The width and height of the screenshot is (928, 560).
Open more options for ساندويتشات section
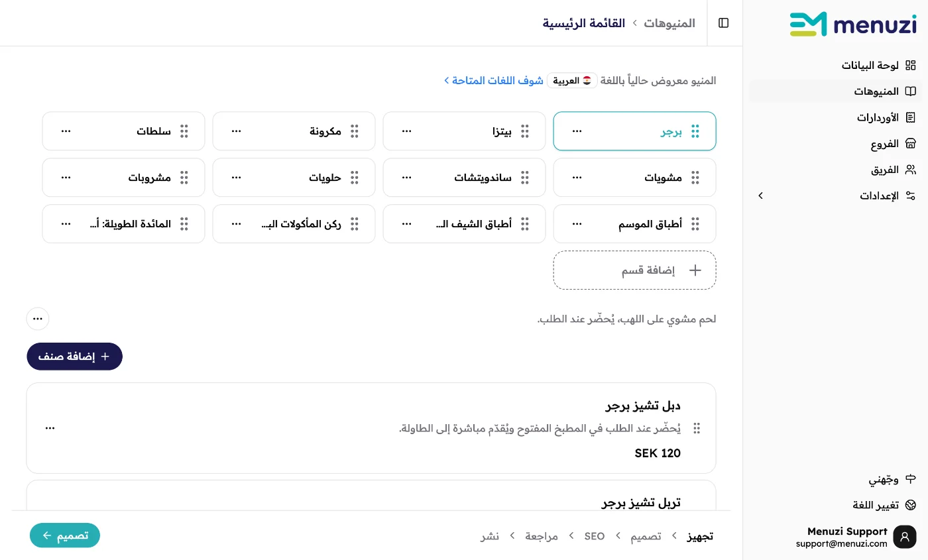coord(406,178)
